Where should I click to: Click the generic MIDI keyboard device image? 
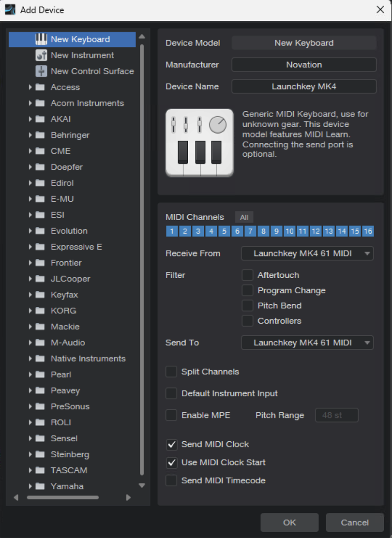tap(199, 143)
